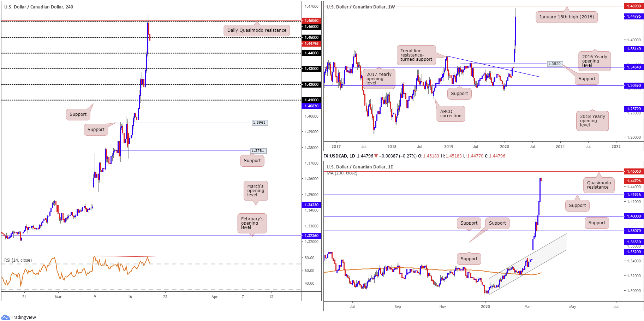Image resolution: width=644 pixels, height=321 pixels.
Task: Click red 1.46060 price tag on 240 chart
Action: (311, 20)
